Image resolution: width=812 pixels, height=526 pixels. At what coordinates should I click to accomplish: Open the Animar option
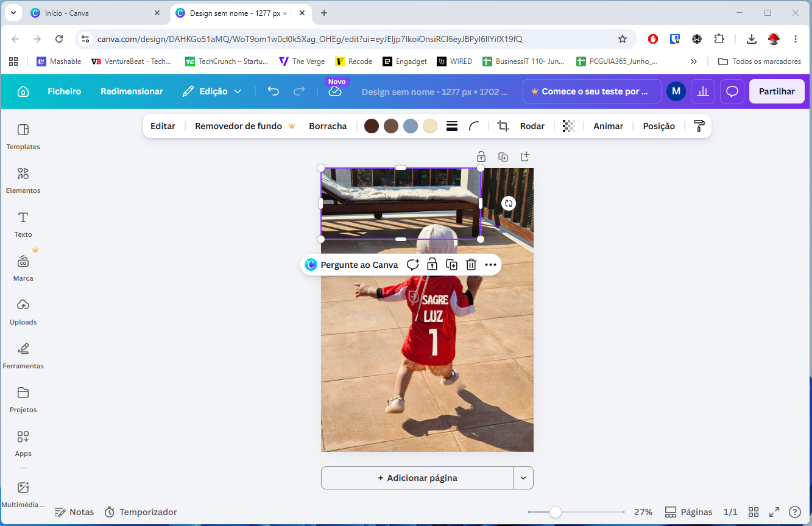click(x=609, y=126)
